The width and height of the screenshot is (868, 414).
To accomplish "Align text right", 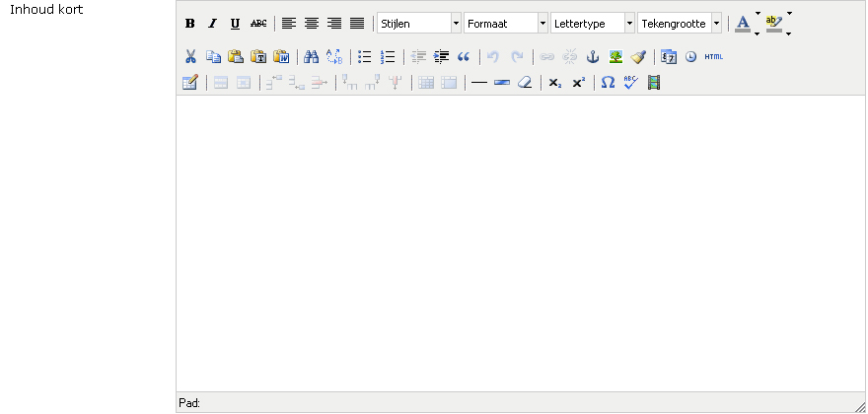I will point(334,24).
